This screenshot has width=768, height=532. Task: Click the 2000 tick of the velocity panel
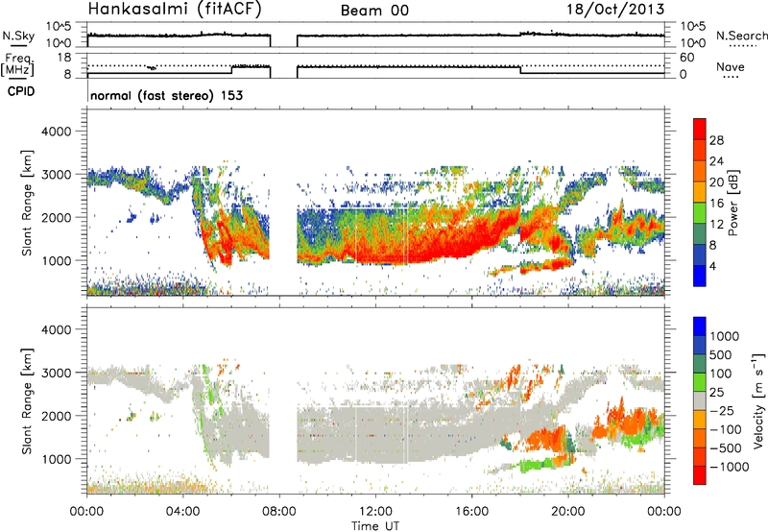[x=56, y=416]
